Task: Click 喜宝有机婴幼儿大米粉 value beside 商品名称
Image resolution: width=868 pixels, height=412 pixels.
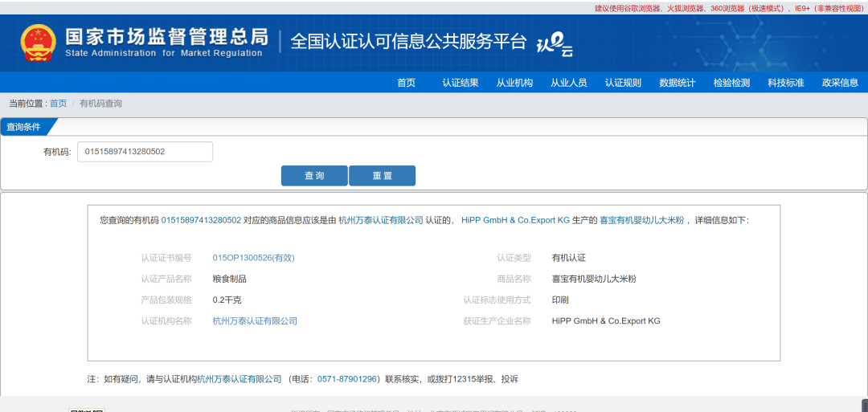Action: [x=594, y=279]
